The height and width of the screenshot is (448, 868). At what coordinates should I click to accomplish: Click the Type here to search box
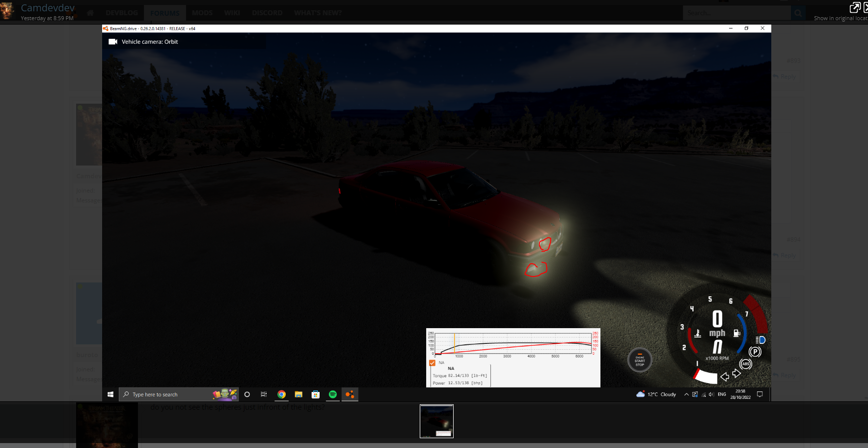point(178,394)
